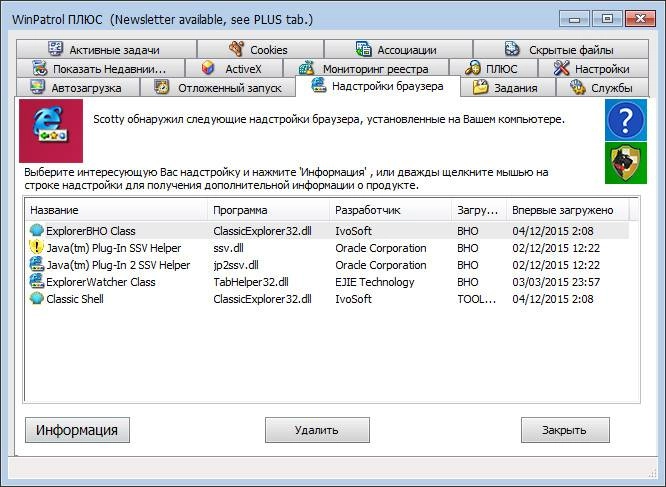Click the EJIE Technology developer cell
The height and width of the screenshot is (487, 666).
click(x=375, y=282)
